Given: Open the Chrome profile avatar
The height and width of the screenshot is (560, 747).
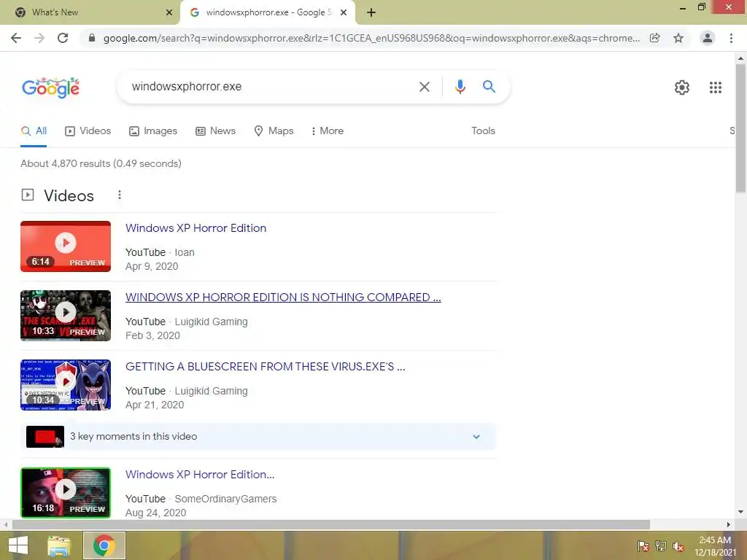Looking at the screenshot, I should click(x=708, y=38).
